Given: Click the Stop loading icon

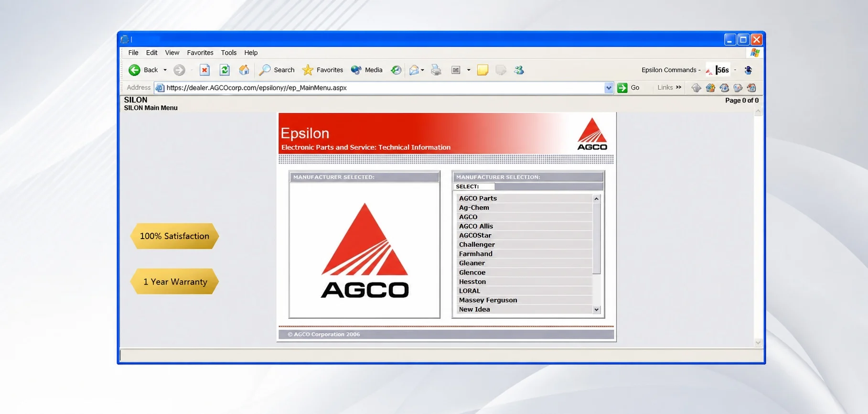Looking at the screenshot, I should point(204,70).
